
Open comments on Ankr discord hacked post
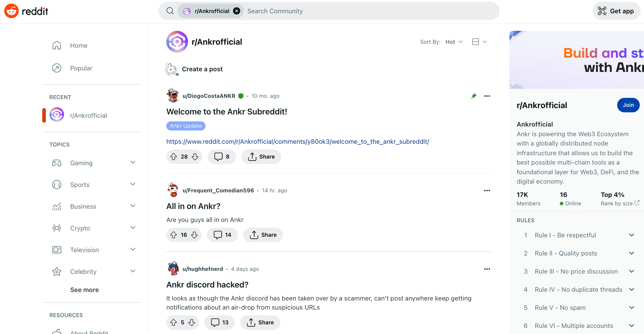click(219, 323)
